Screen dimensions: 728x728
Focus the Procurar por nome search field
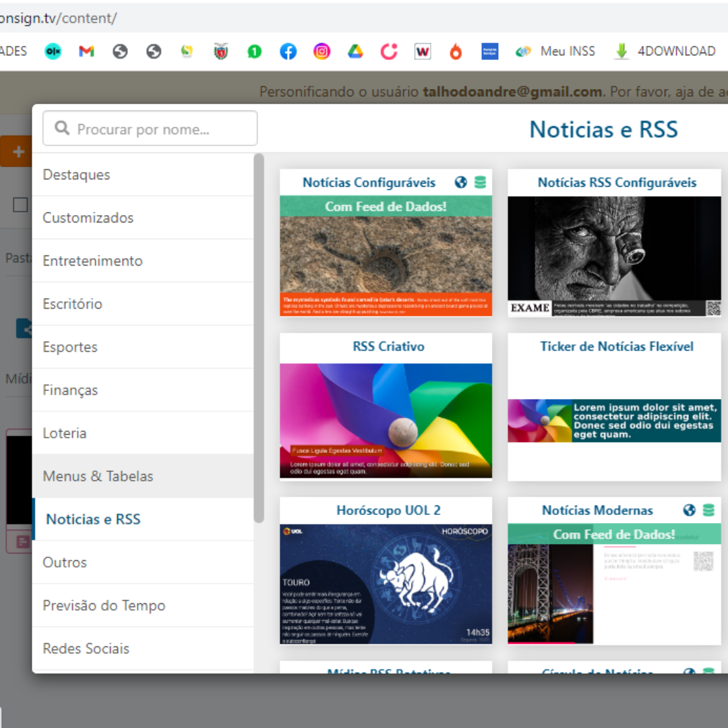tap(150, 128)
